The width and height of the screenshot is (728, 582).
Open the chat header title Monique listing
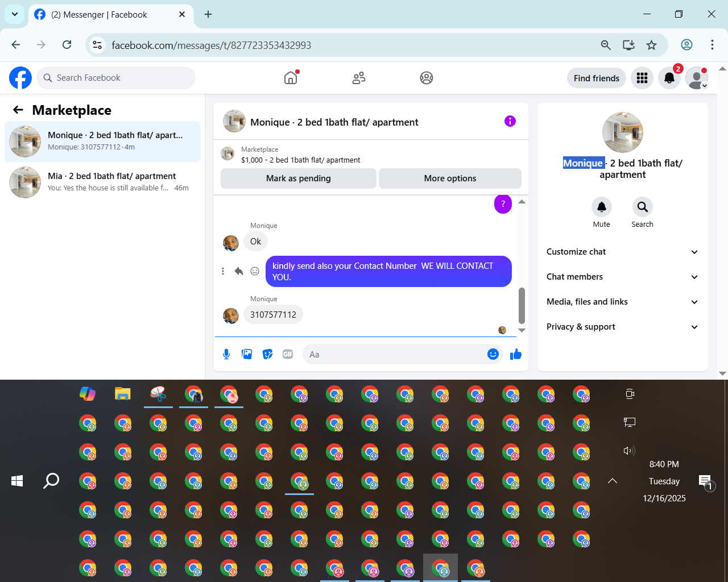[x=334, y=122]
